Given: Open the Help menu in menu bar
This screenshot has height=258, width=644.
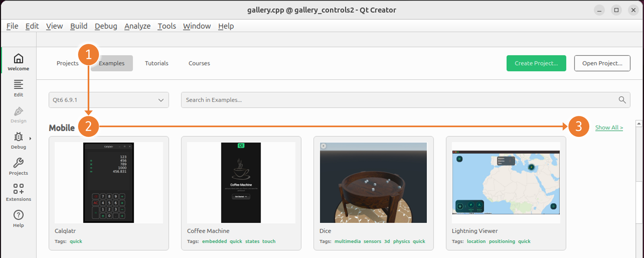Looking at the screenshot, I should click(x=226, y=26).
